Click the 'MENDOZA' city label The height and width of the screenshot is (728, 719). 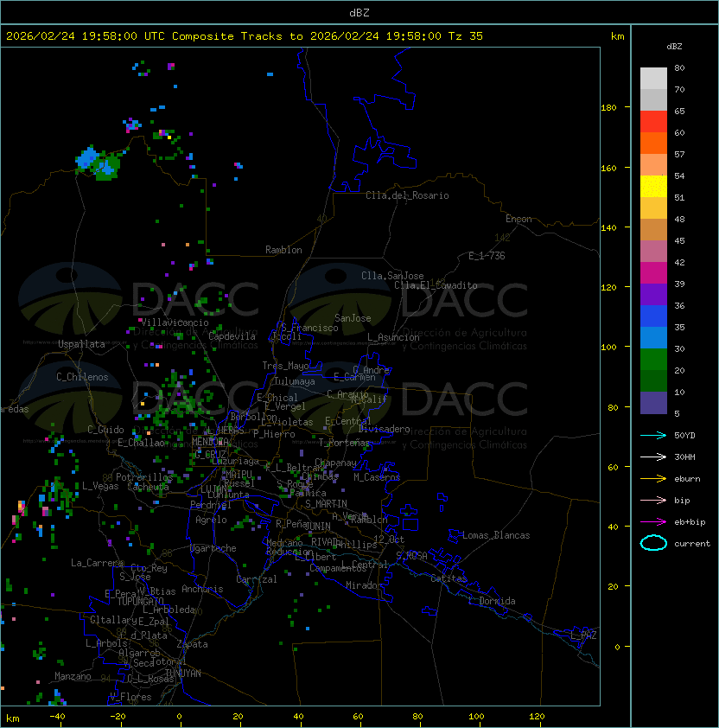(210, 441)
